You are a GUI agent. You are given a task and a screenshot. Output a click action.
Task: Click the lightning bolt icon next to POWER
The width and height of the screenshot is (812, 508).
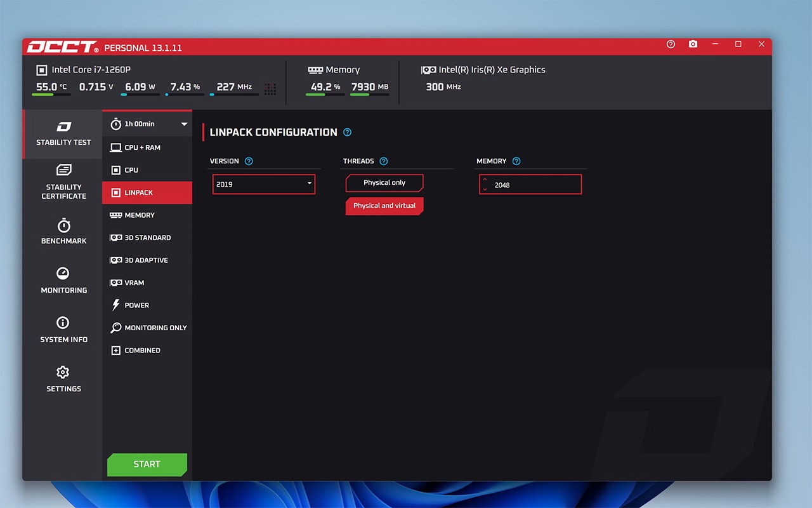coord(115,305)
